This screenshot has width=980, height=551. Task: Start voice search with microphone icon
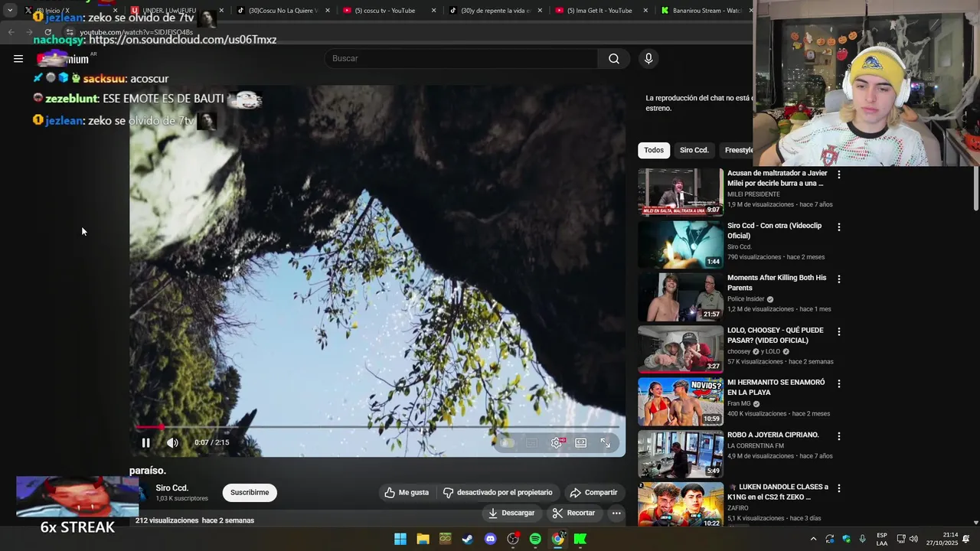[x=648, y=58]
